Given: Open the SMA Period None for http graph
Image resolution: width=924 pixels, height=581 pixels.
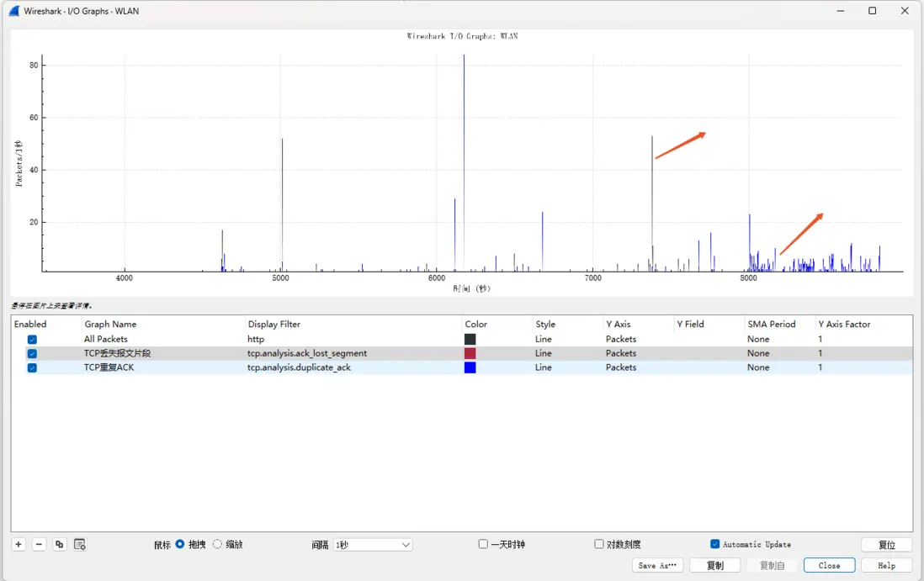Looking at the screenshot, I should pos(758,339).
